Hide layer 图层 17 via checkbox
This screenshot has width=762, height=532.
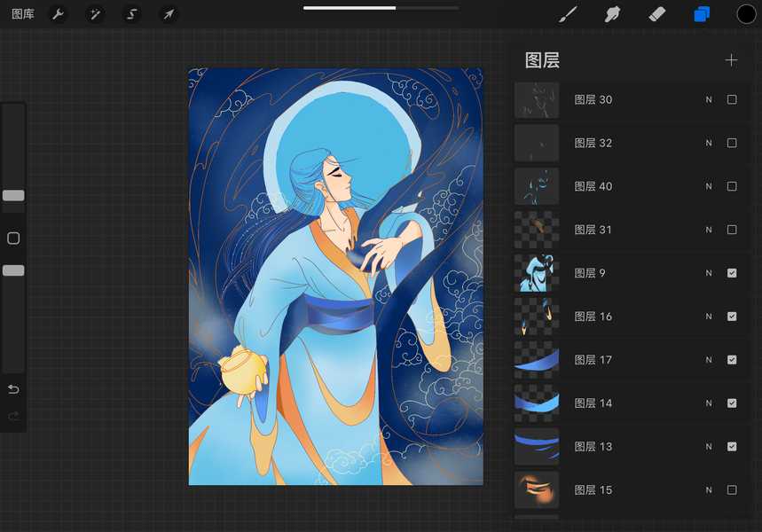(x=732, y=359)
